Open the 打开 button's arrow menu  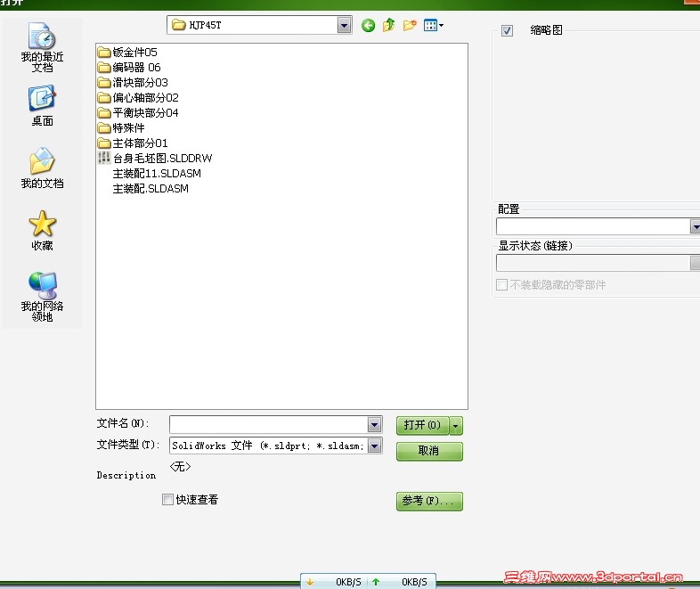[455, 426]
